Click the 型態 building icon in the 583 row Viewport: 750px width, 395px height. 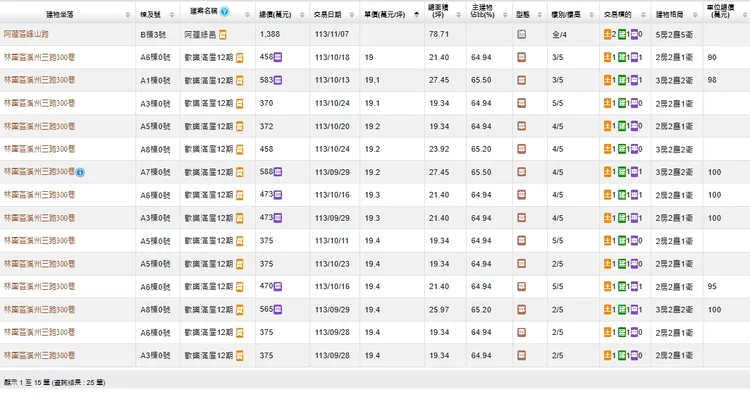[521, 80]
